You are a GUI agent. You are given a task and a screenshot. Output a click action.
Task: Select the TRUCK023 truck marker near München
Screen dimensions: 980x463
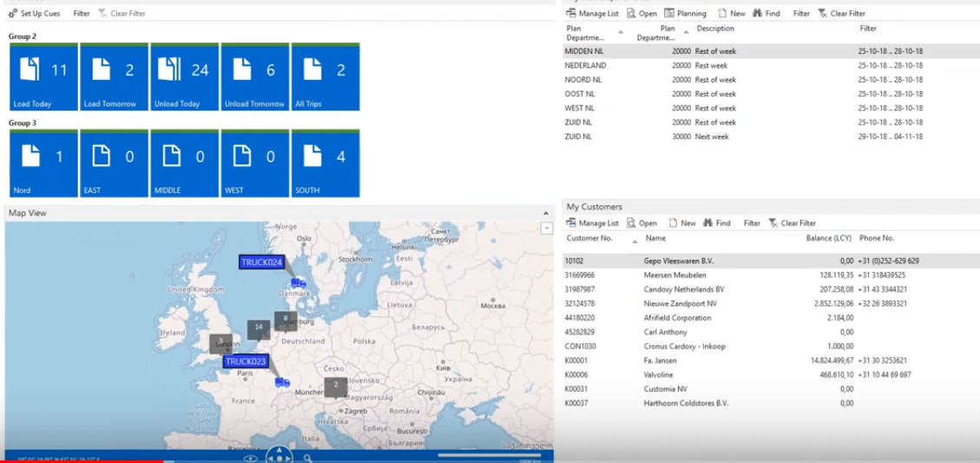pos(282,382)
